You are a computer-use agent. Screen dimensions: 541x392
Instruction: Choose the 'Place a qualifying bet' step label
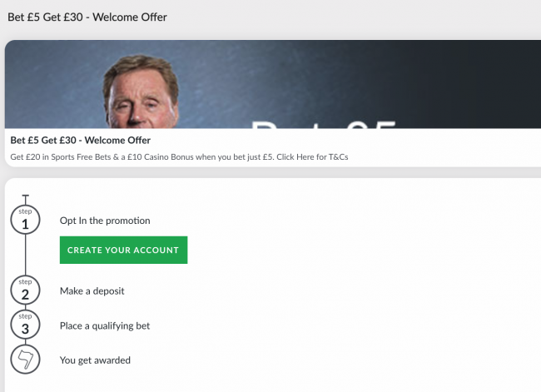pos(105,325)
